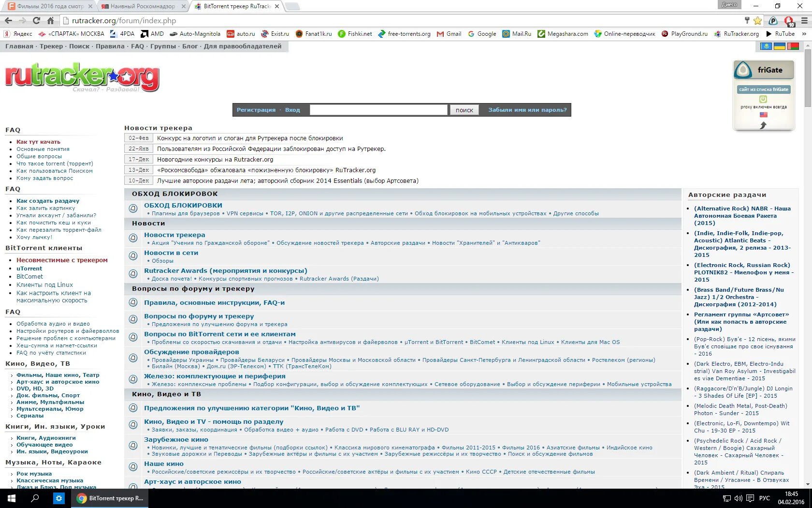Open the RuTube bookmark
This screenshot has height=508, width=812.
tap(780, 34)
